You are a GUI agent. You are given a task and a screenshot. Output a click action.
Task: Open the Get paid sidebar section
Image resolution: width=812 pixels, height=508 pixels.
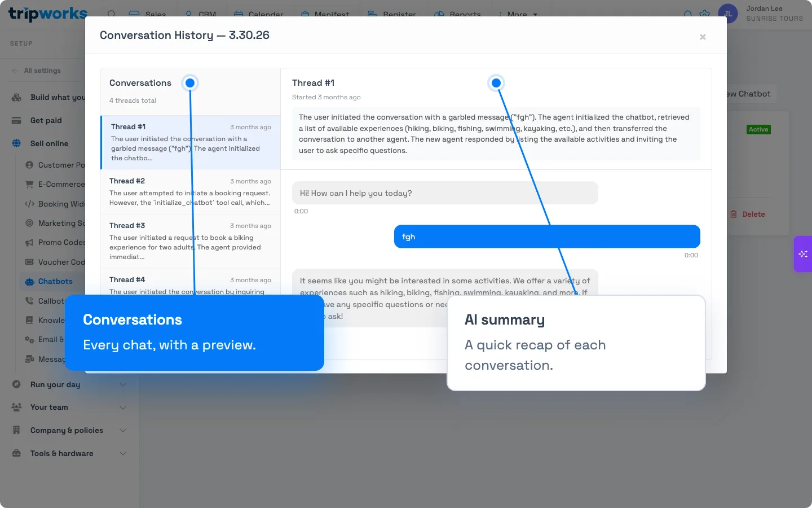pyautogui.click(x=46, y=120)
